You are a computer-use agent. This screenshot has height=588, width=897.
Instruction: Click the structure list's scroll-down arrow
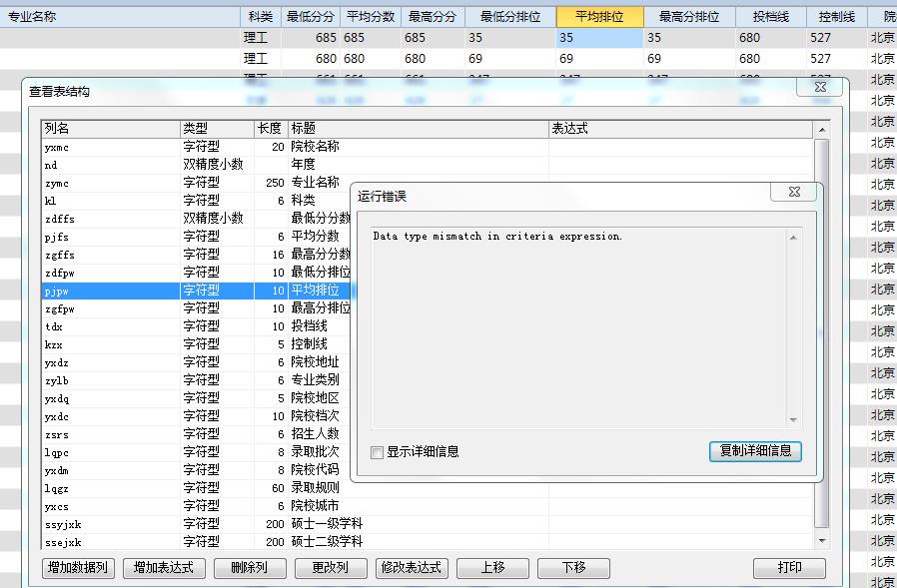pos(822,541)
